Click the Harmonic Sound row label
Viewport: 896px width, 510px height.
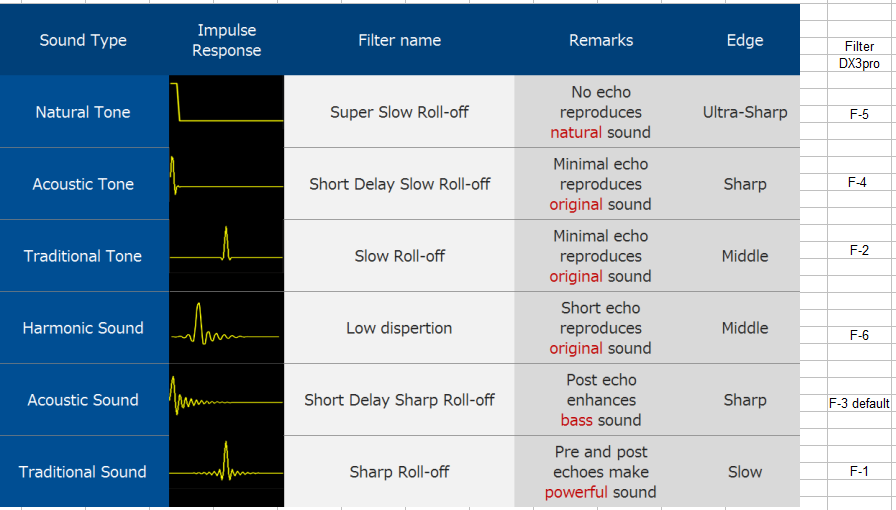point(83,328)
